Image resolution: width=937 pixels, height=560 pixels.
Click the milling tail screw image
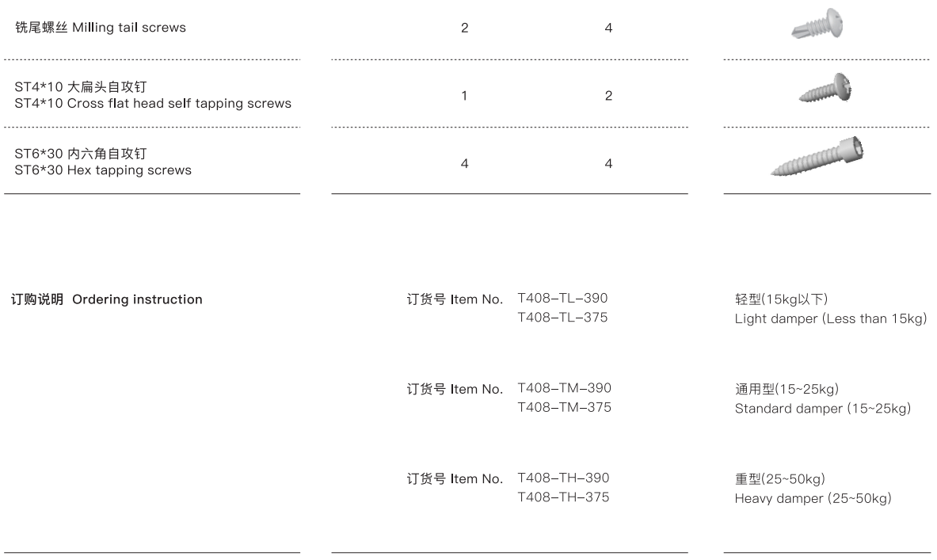click(817, 24)
